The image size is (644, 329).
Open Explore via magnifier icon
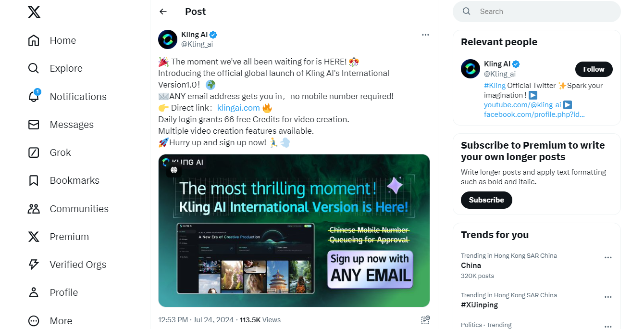tap(34, 68)
